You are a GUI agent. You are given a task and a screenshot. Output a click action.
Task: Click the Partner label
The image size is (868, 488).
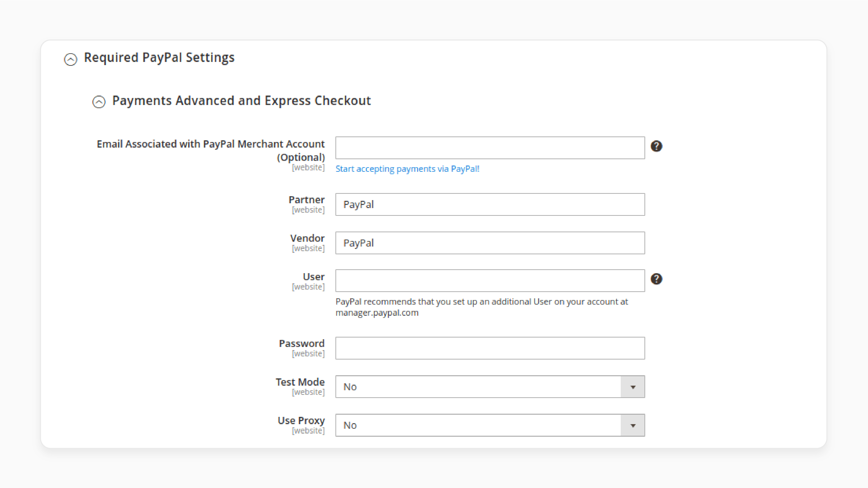[306, 200]
